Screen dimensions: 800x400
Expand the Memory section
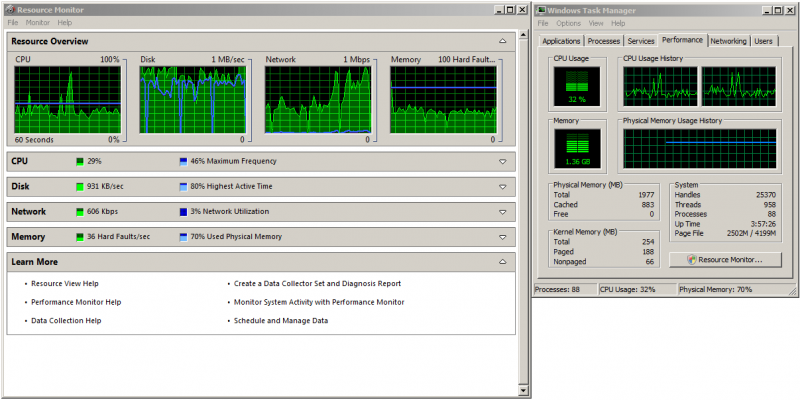(x=503, y=237)
